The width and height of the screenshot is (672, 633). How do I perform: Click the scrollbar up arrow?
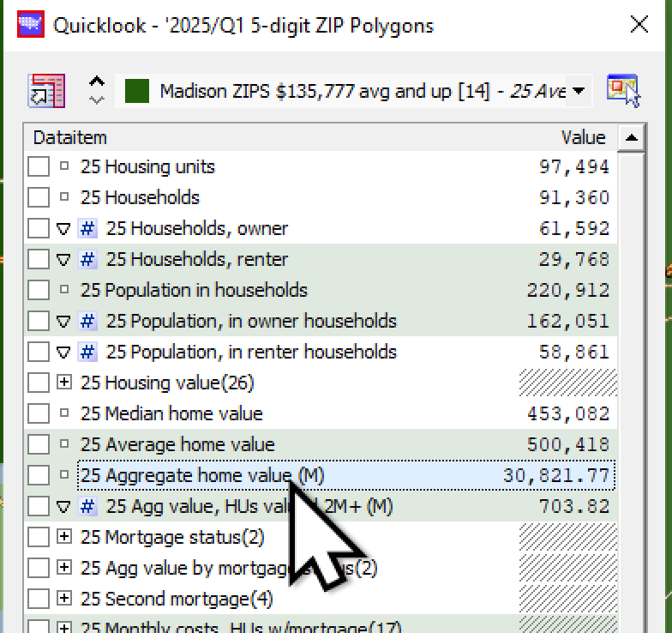(x=631, y=137)
